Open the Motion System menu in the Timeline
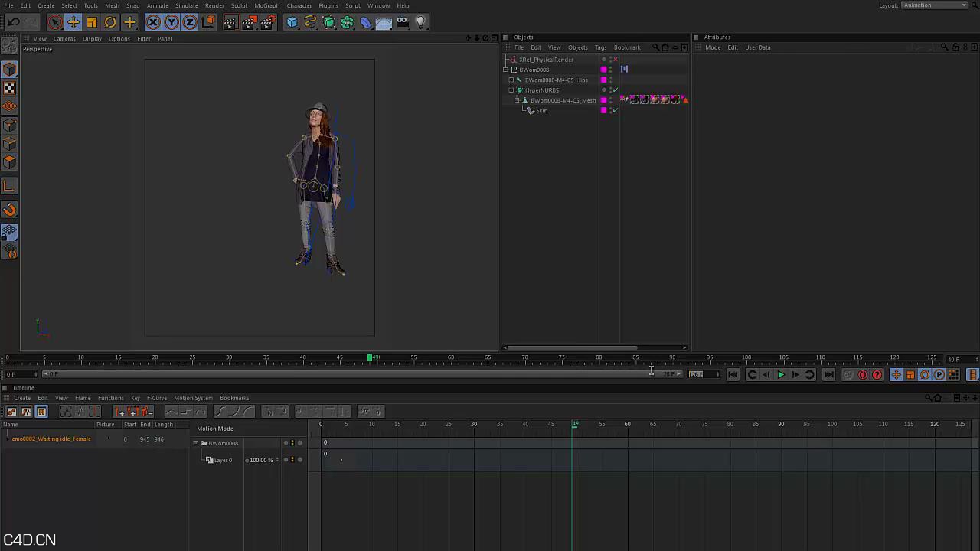This screenshot has height=551, width=980. pyautogui.click(x=193, y=398)
